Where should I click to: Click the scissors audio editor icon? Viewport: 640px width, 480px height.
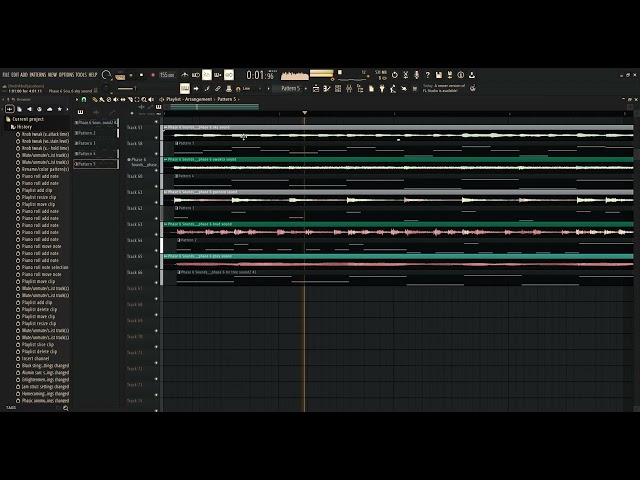[406, 75]
